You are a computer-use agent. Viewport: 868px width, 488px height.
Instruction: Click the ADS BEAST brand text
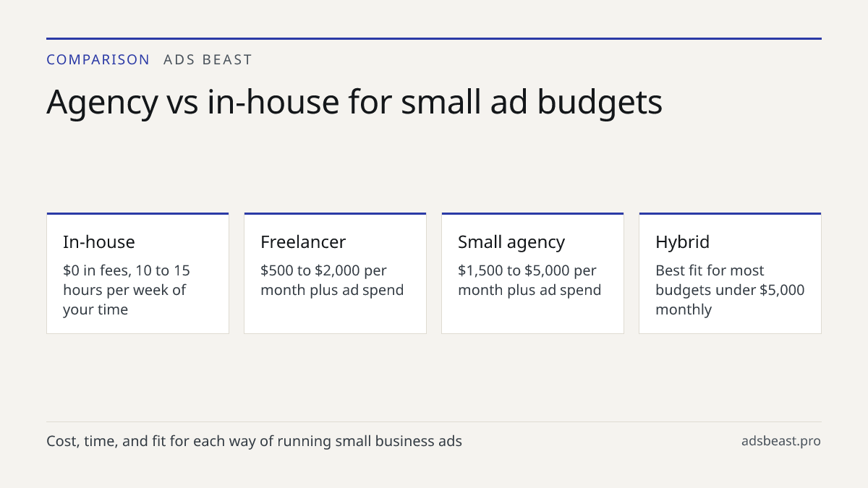(208, 60)
